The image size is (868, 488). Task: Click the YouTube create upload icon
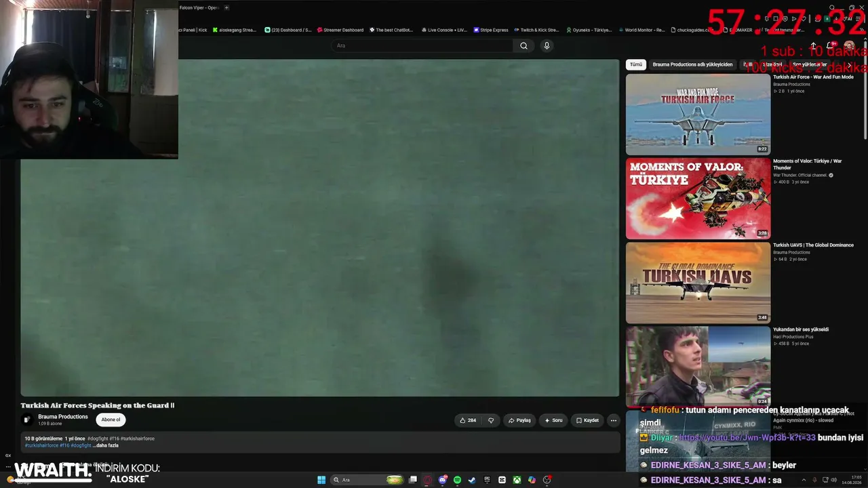tap(814, 45)
